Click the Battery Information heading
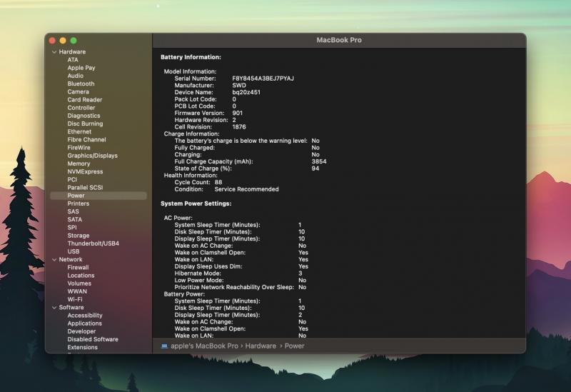 pos(191,57)
